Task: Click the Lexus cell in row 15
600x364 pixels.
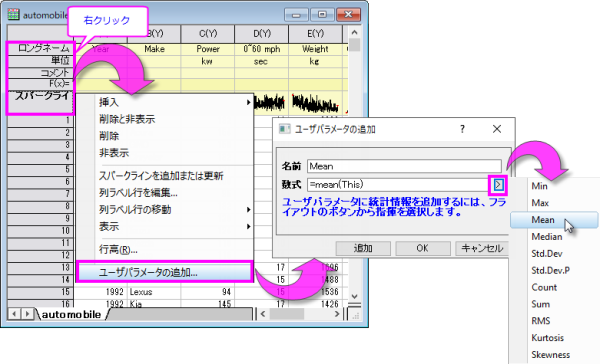Action: 154,292
